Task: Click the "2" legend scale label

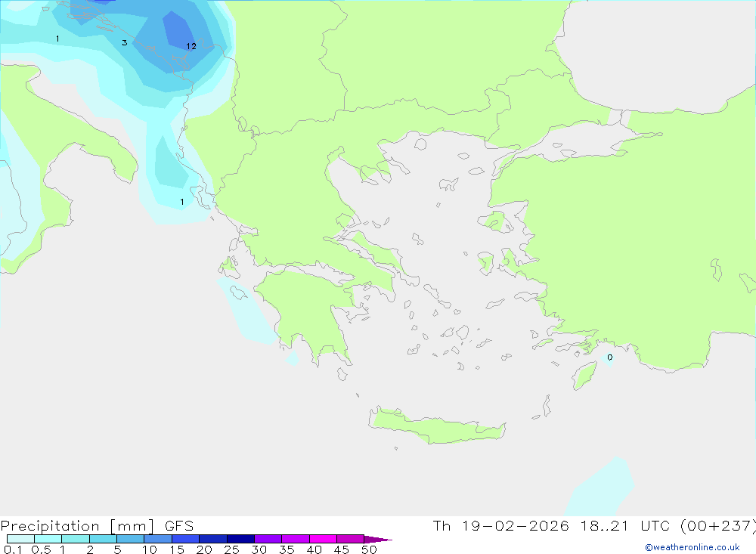Action: pyautogui.click(x=90, y=549)
